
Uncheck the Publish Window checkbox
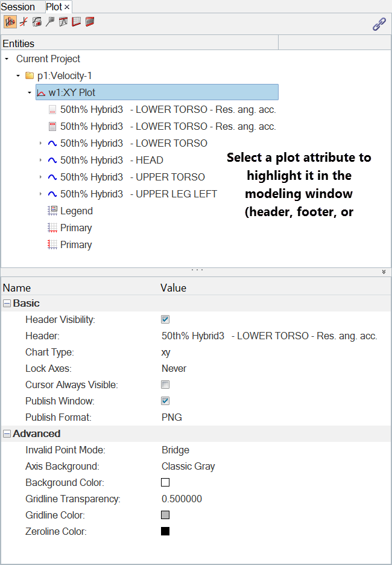tap(165, 401)
